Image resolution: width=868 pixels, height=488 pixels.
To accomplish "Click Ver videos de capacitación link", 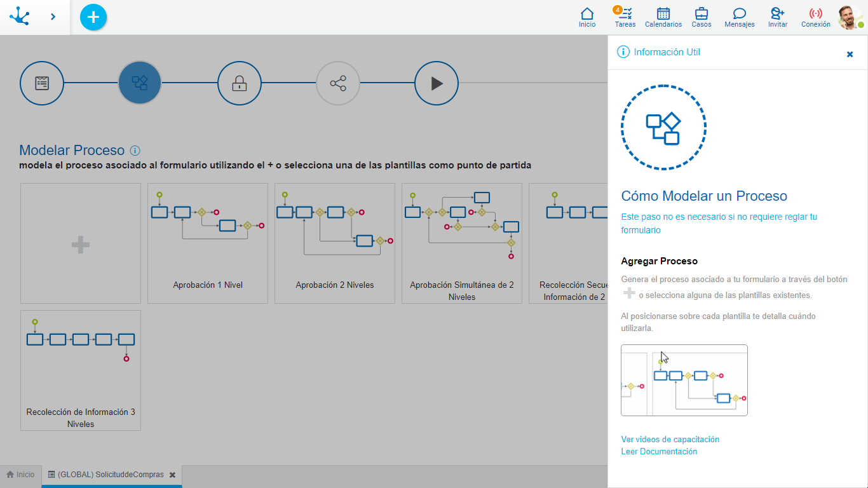I will point(670,439).
